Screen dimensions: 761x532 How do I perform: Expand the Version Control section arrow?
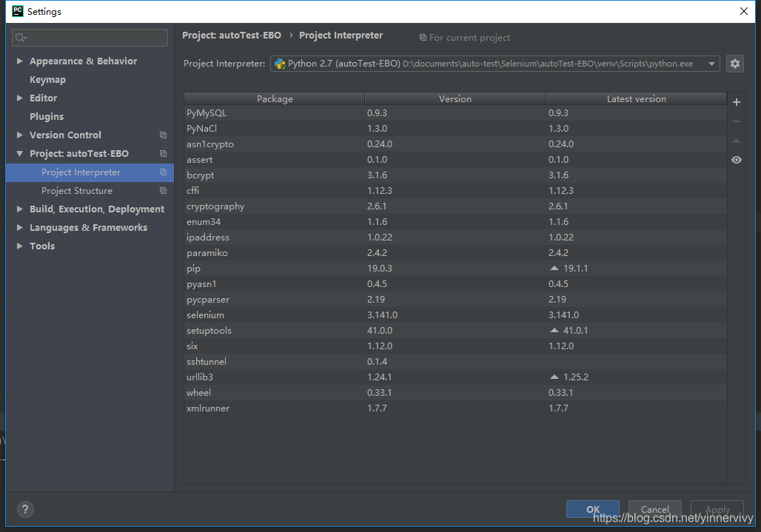(20, 135)
